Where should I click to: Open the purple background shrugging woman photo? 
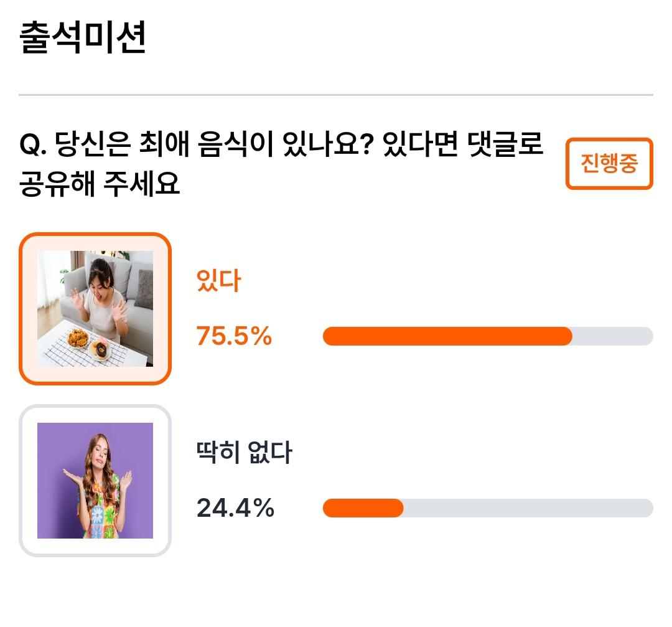click(95, 480)
